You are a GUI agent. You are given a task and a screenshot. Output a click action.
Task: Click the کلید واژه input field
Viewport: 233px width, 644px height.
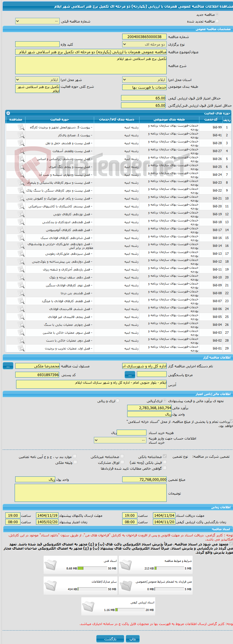tap(37, 44)
